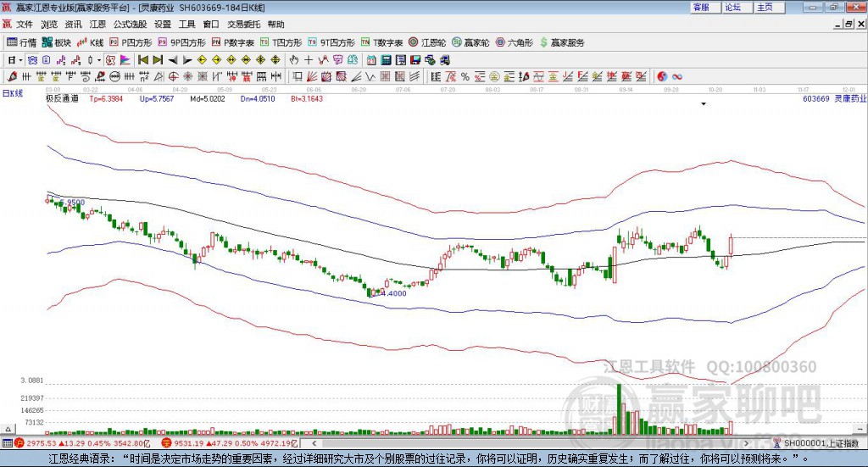The height and width of the screenshot is (467, 868).
Task: Open 赢家服务 with the dollar icon
Action: [x=562, y=42]
